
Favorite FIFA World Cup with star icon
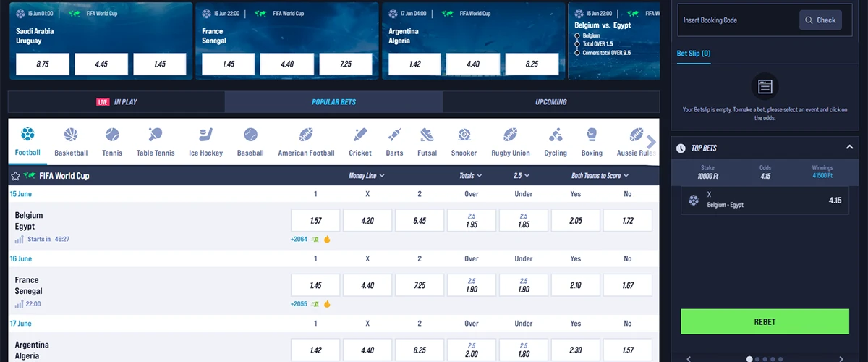[x=15, y=176]
